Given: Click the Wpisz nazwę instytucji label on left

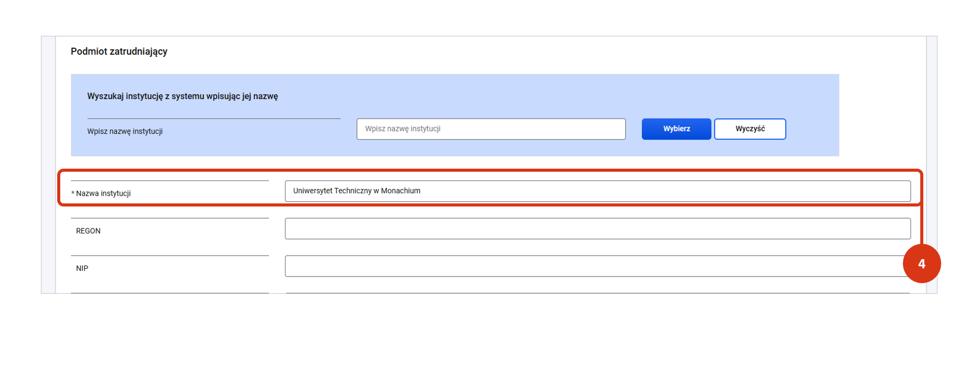Looking at the screenshot, I should 125,131.
